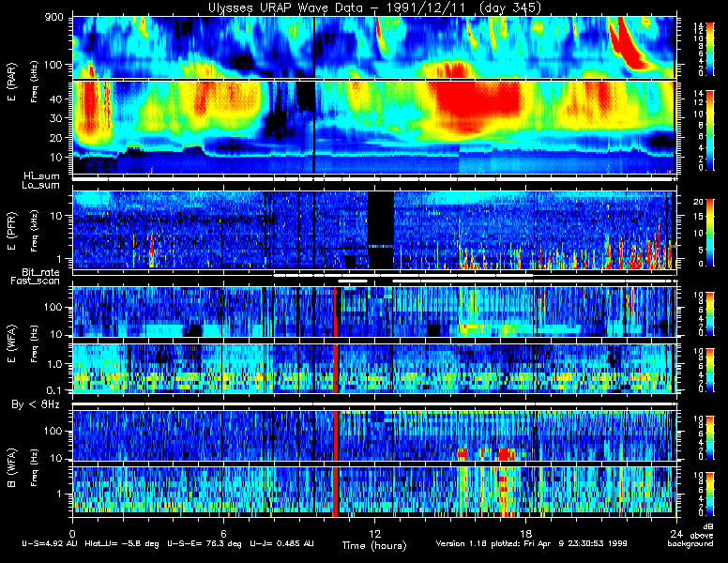Viewport: 728px width, 563px height.
Task: Select the 'E (WFA)' axis label
Action: pos(11,343)
